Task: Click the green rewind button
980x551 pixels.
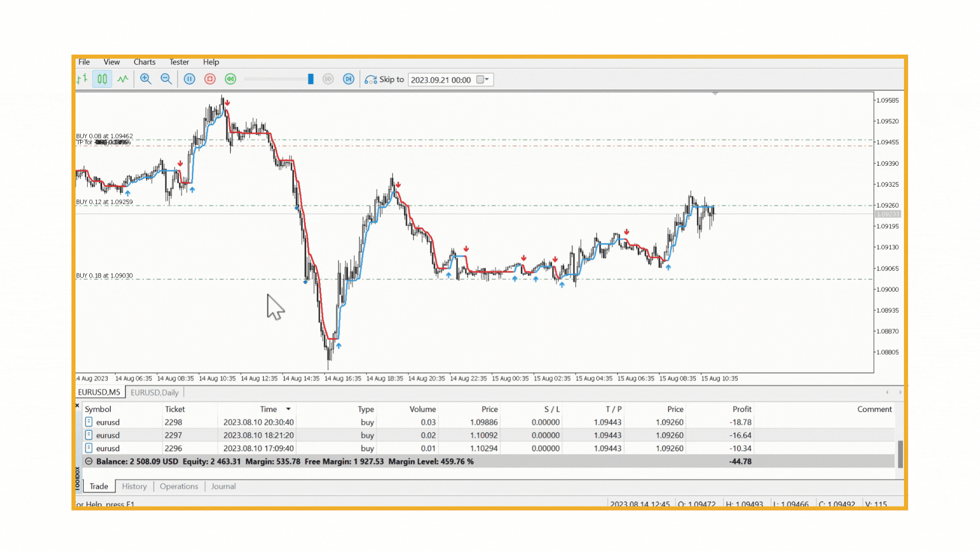Action: [231, 79]
